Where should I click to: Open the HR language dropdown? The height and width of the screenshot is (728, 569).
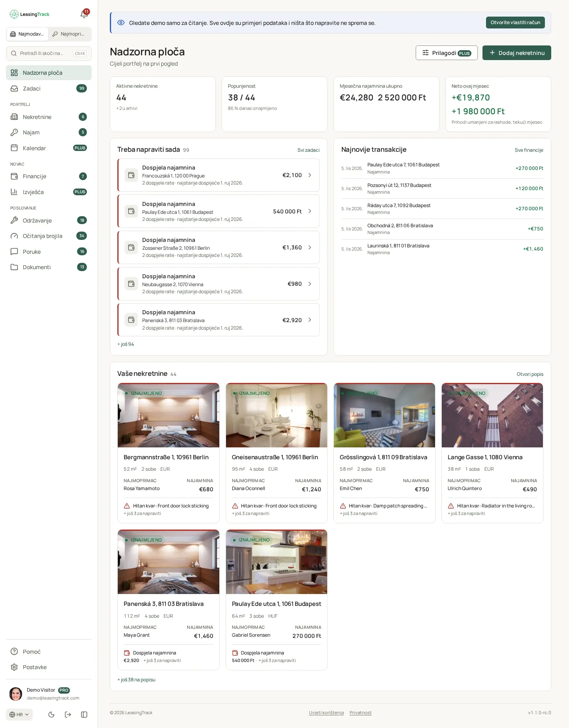19,715
